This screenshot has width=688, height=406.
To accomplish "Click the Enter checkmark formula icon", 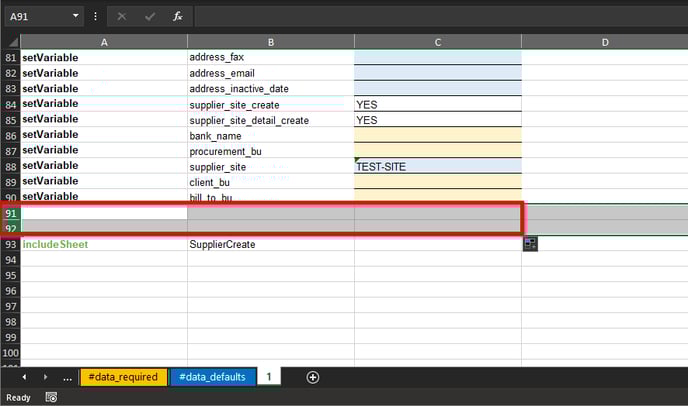I will tap(150, 17).
